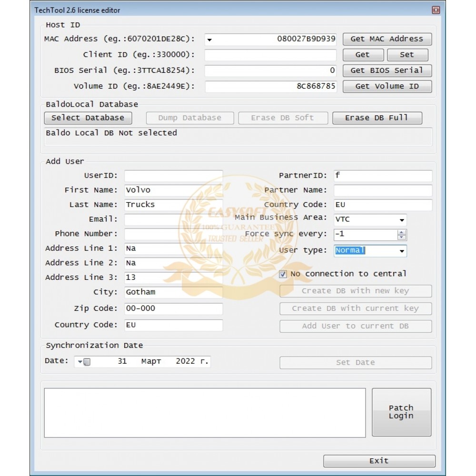Click the Set Date button

coord(356,363)
